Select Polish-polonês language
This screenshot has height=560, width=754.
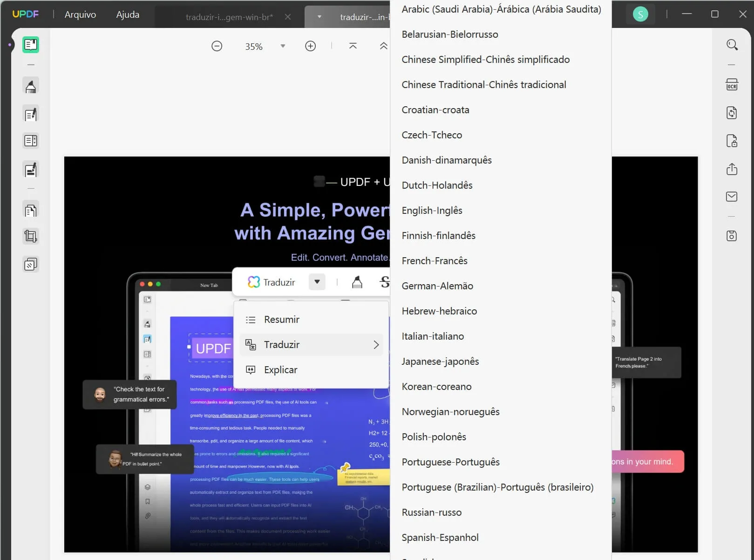point(501,437)
